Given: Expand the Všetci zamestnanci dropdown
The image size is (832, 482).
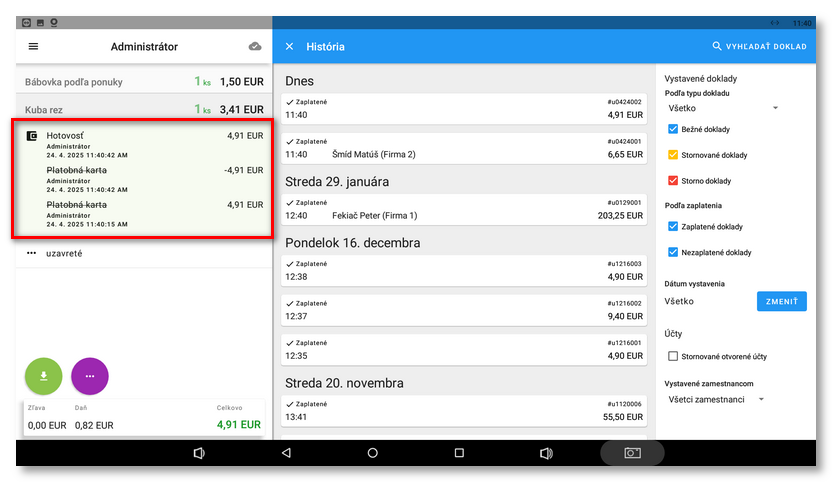Looking at the screenshot, I should tap(715, 400).
